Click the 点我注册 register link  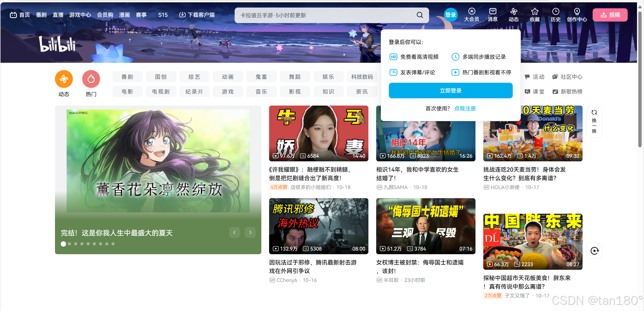click(x=465, y=108)
